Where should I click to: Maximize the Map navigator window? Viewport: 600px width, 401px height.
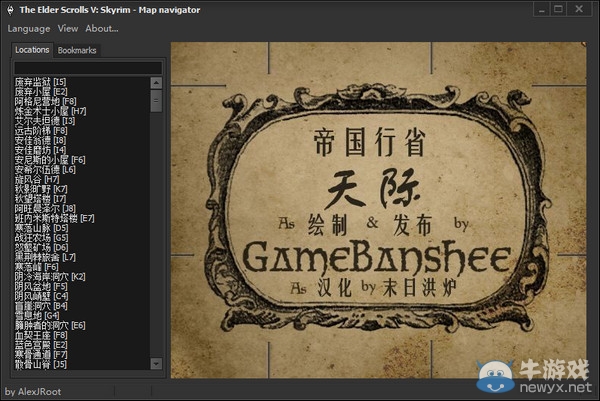tap(558, 10)
